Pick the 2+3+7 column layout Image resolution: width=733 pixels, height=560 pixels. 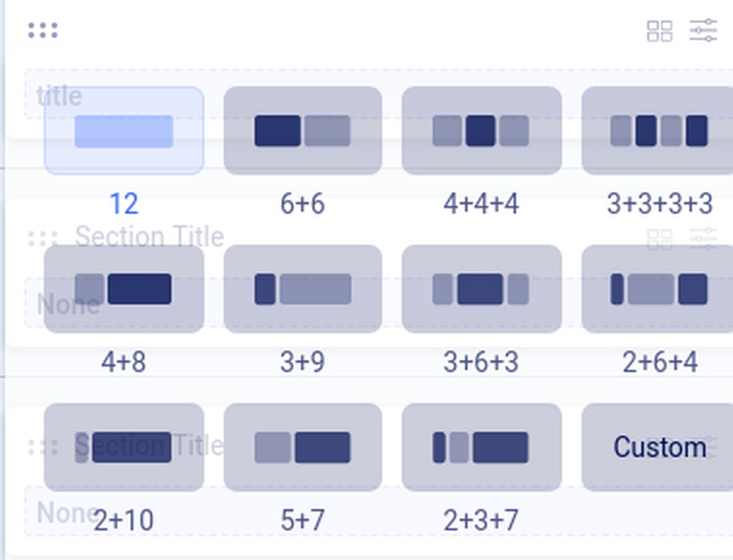coord(481,448)
